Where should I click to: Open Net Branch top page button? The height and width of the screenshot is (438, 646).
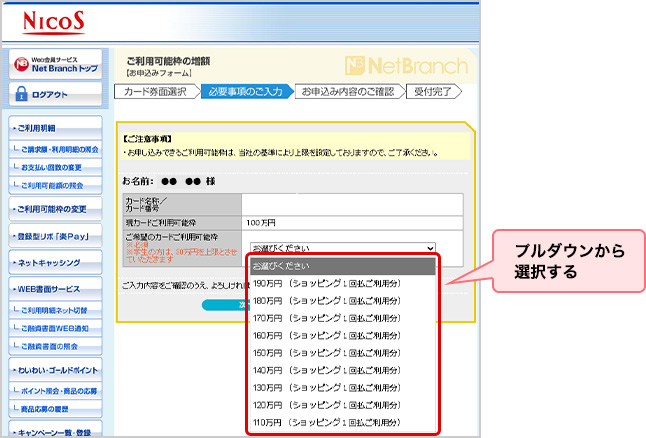[56, 64]
